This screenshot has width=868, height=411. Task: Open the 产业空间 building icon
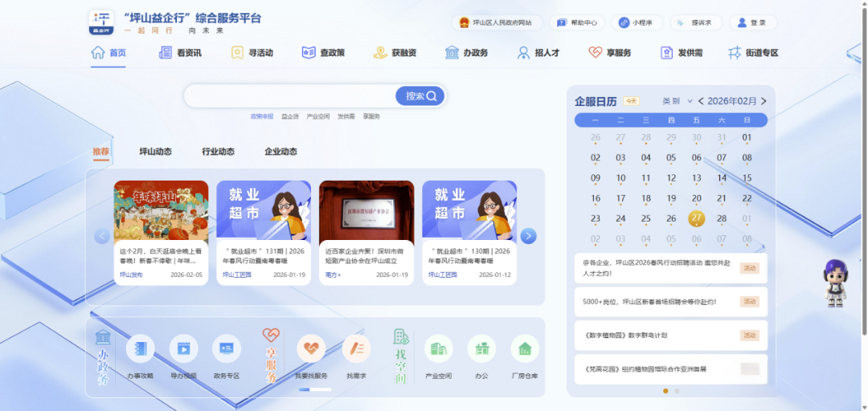coord(439,349)
